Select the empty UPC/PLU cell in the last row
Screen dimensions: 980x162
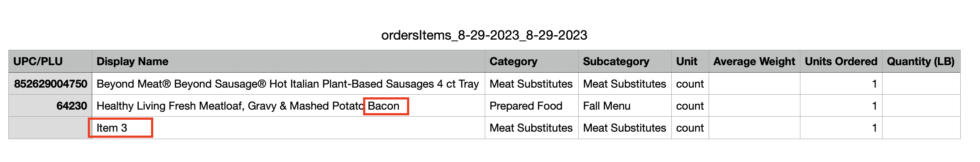[50, 128]
